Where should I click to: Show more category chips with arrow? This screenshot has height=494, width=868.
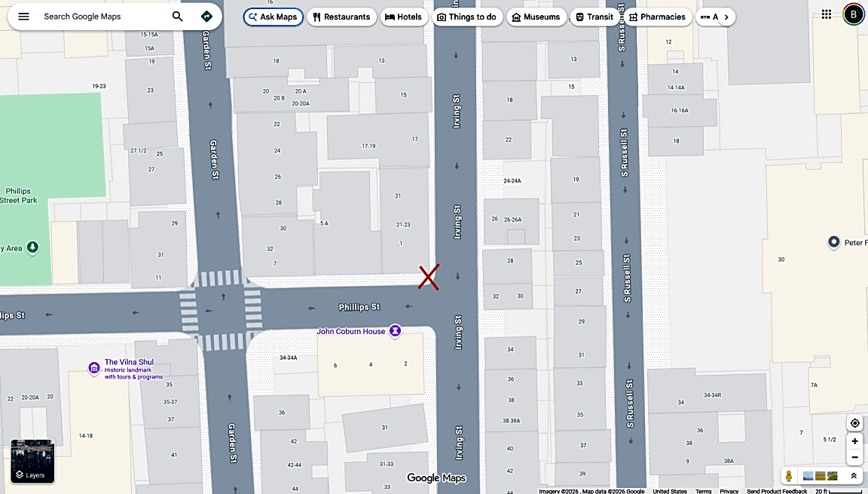pos(726,17)
